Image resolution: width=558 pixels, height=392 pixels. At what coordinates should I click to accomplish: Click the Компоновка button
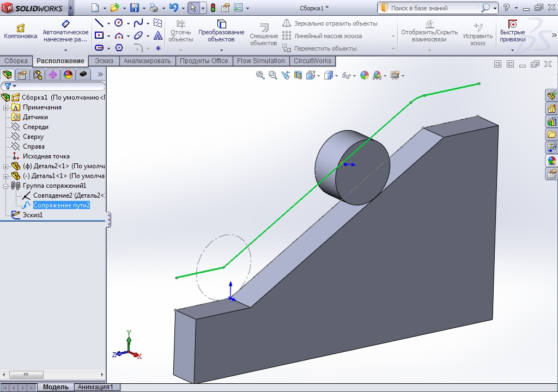coord(21,32)
